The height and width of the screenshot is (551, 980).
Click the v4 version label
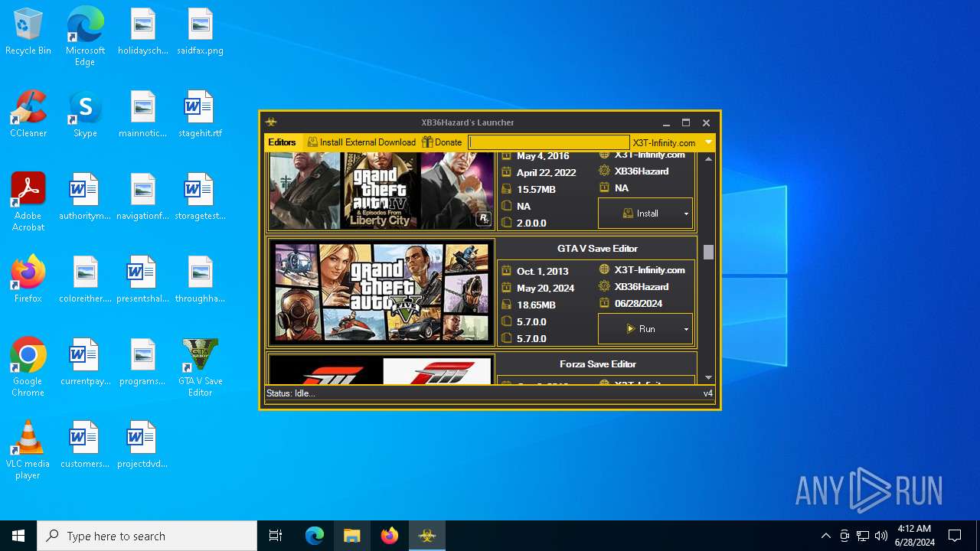click(x=708, y=393)
